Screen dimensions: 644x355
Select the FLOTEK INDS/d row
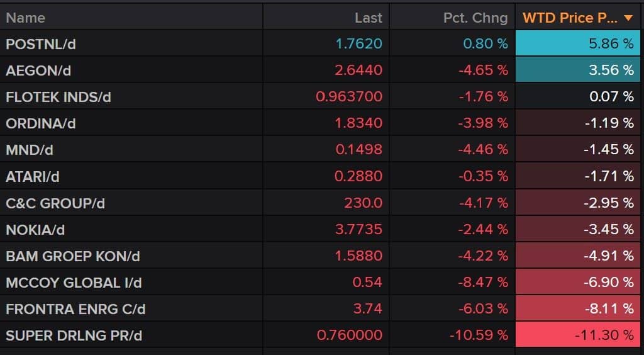(x=58, y=97)
